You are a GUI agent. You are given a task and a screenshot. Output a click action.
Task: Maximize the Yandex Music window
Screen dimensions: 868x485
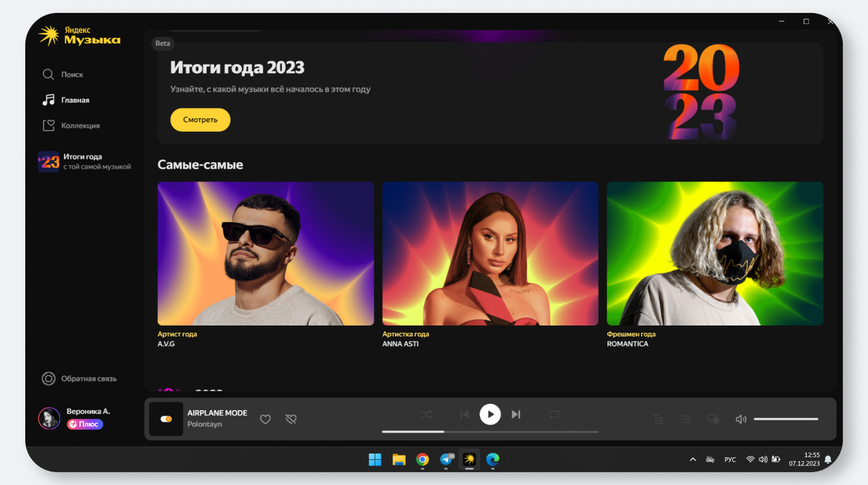coord(806,21)
